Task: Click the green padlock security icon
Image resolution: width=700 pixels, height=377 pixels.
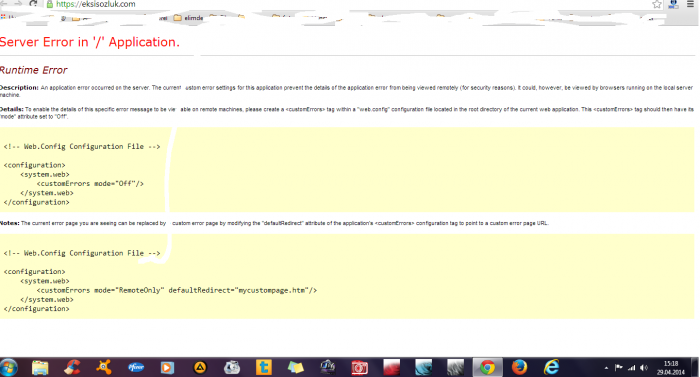Action: [x=50, y=4]
